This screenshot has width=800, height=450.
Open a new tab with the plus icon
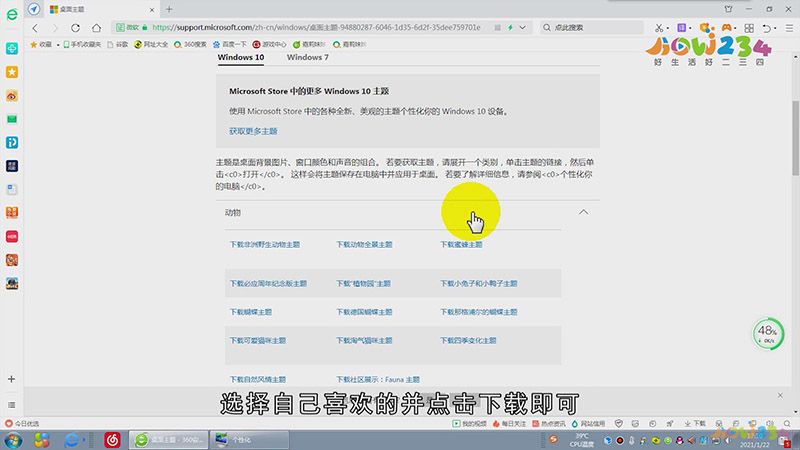pos(169,9)
